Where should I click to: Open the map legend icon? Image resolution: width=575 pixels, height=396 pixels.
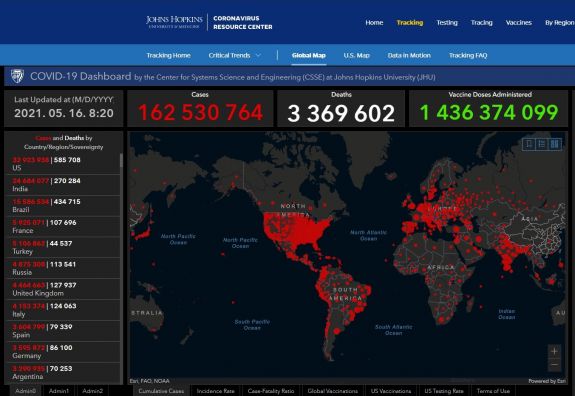point(542,144)
